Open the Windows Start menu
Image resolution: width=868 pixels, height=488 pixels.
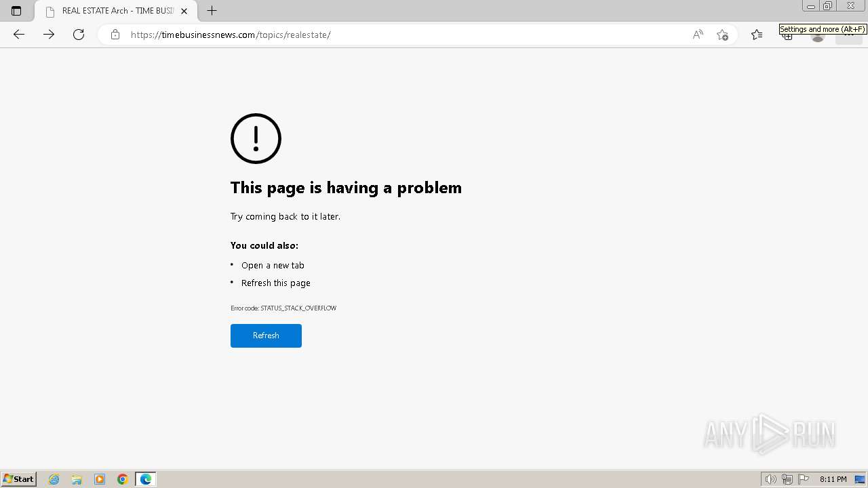(19, 479)
